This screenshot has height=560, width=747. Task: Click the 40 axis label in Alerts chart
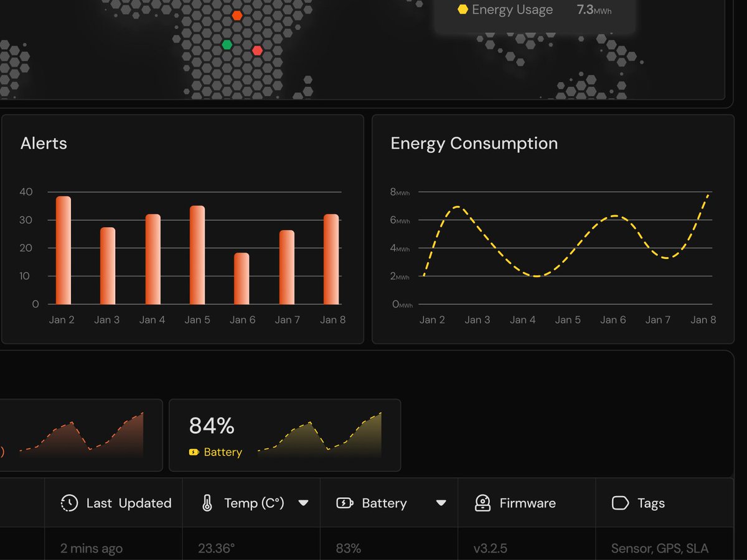(x=26, y=192)
